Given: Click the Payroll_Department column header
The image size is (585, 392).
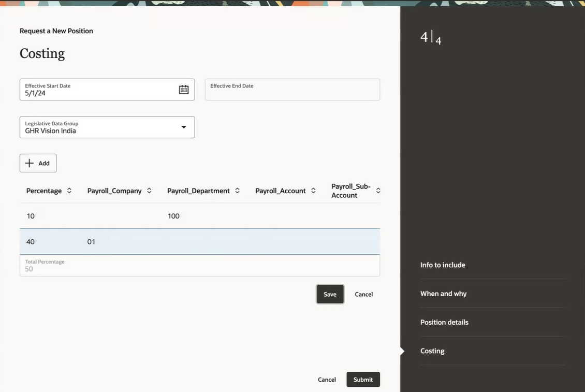Looking at the screenshot, I should point(198,191).
